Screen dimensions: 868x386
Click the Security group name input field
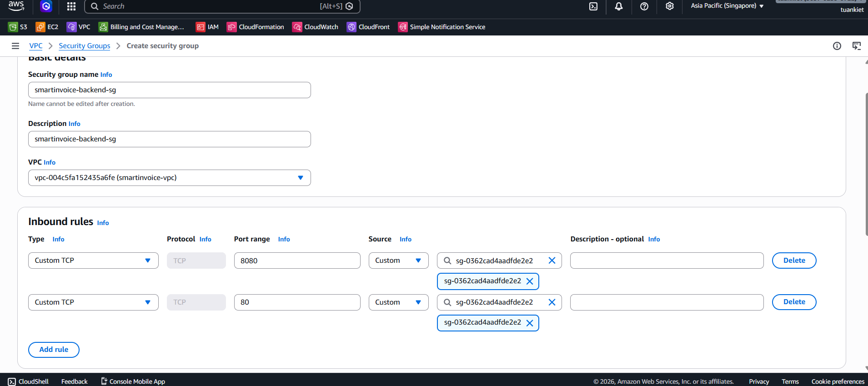(x=169, y=90)
